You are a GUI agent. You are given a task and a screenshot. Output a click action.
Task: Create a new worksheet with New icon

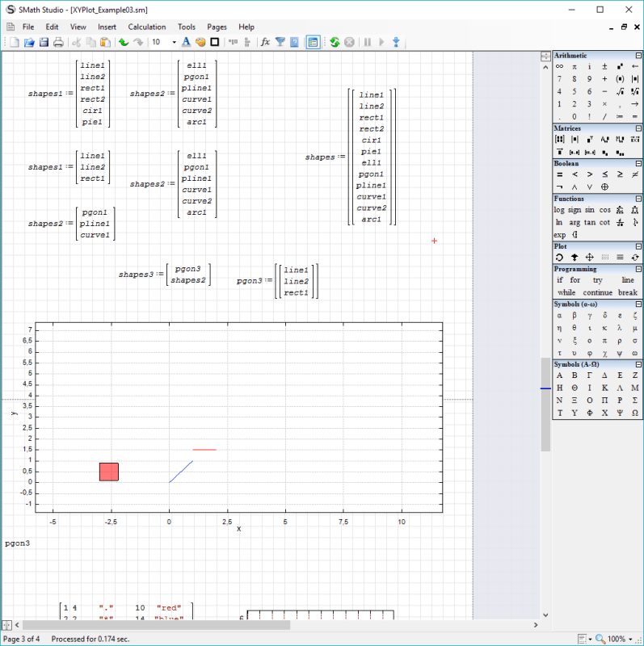[15, 42]
